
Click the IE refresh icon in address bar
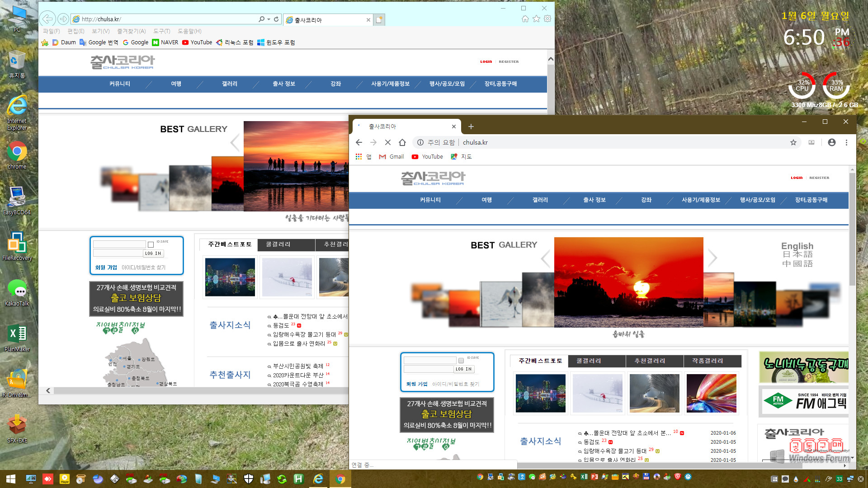[276, 19]
